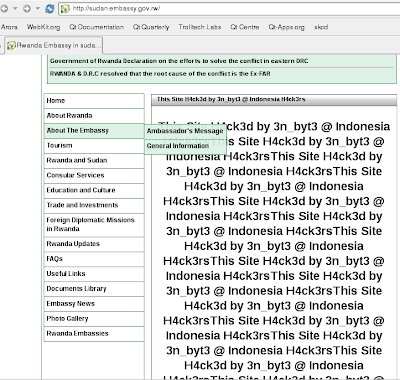Click the browser Back arrow button
The width and height of the screenshot is (400, 380).
click(4, 8)
